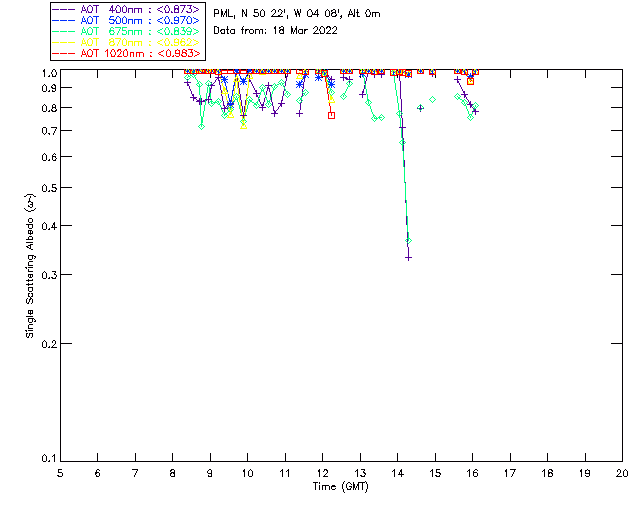Click the AOT 870nm legend entry
Image resolution: width=640 pixels, height=512 pixels.
pyautogui.click(x=127, y=42)
